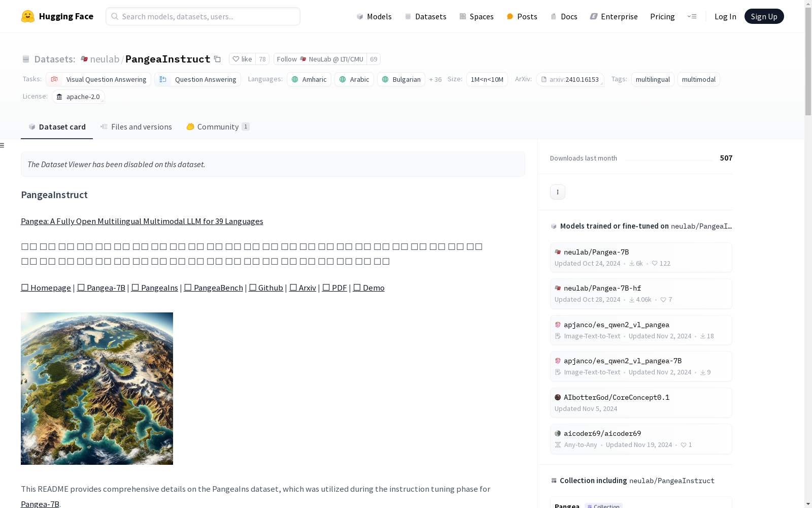Click the Datasets: breadcrumb label
The image size is (812, 508).
click(x=54, y=59)
